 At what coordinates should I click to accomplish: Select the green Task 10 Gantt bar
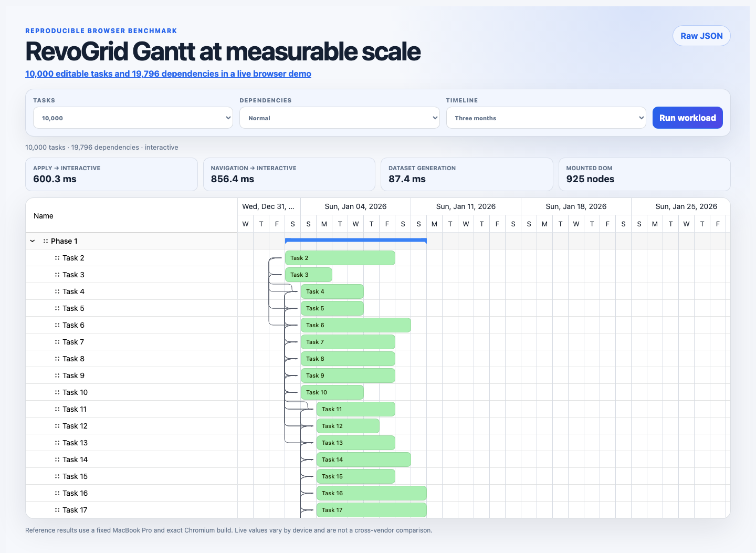(x=332, y=392)
